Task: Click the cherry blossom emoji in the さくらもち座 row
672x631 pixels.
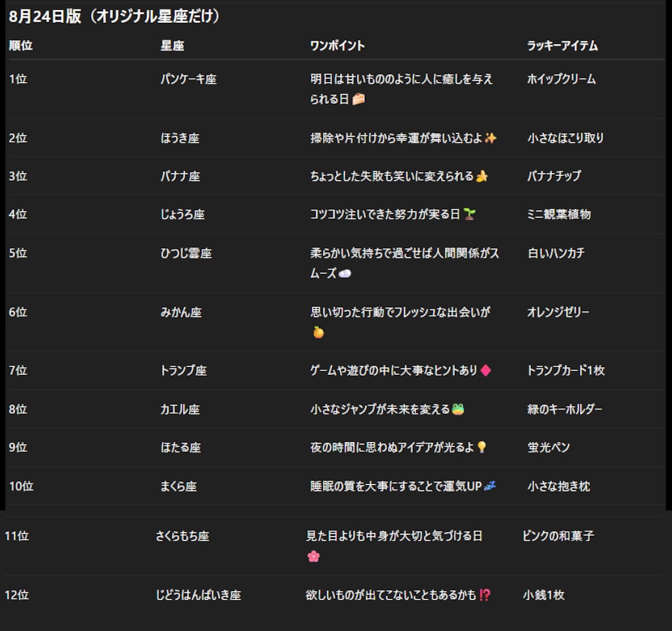Action: point(313,556)
